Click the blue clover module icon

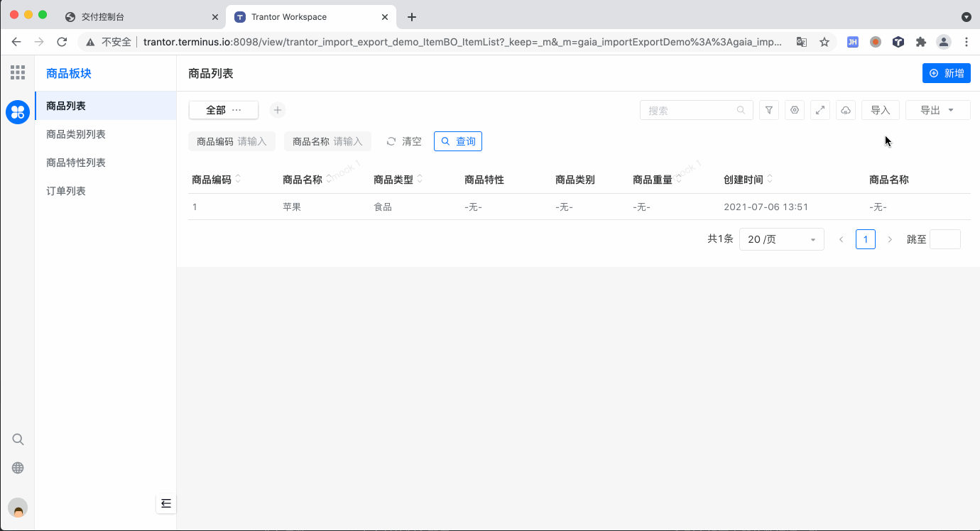click(x=18, y=111)
